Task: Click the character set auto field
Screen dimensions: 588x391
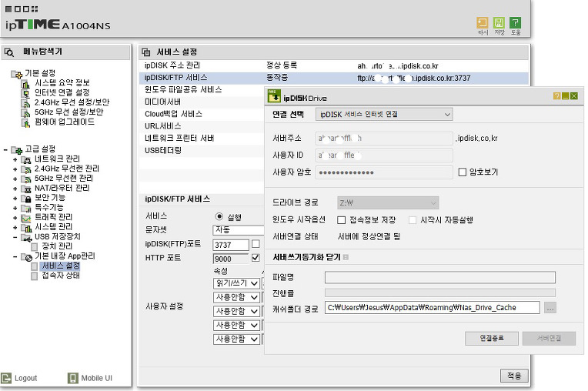Action: (x=239, y=230)
